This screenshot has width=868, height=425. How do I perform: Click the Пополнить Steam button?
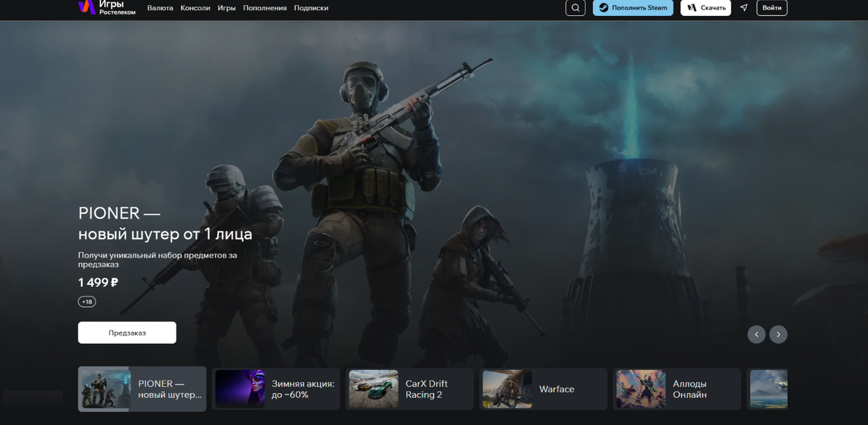point(633,8)
